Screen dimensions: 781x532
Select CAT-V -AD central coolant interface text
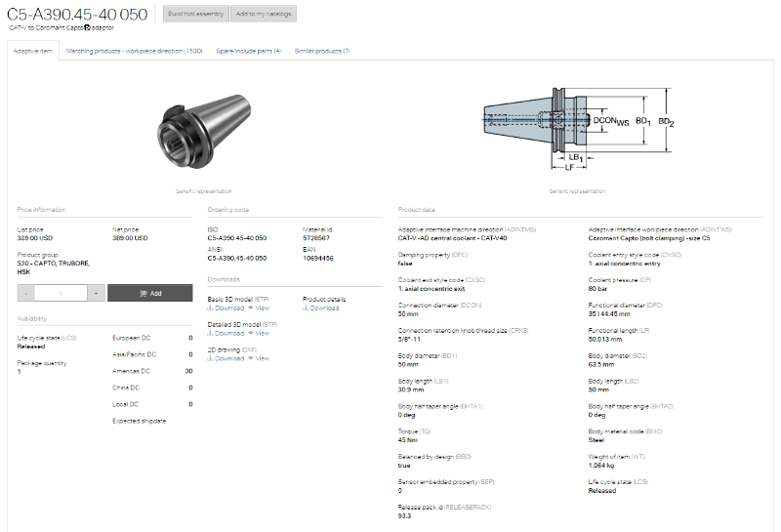[x=452, y=238]
